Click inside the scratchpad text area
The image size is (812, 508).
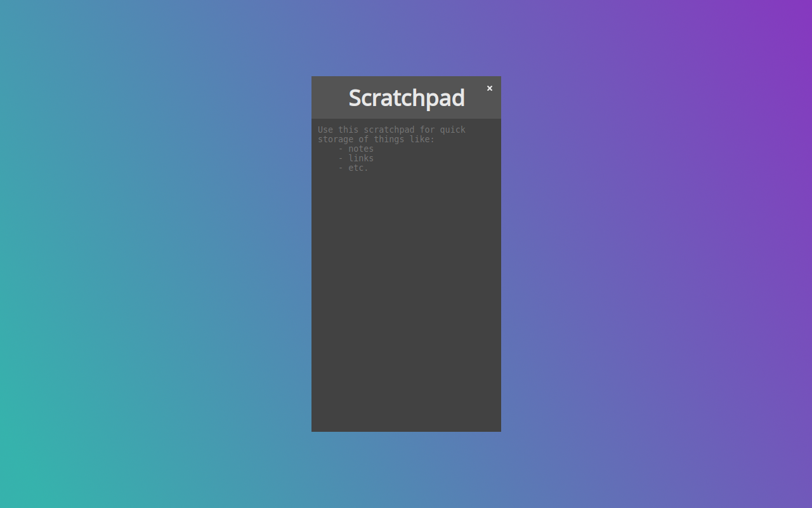tap(406, 275)
